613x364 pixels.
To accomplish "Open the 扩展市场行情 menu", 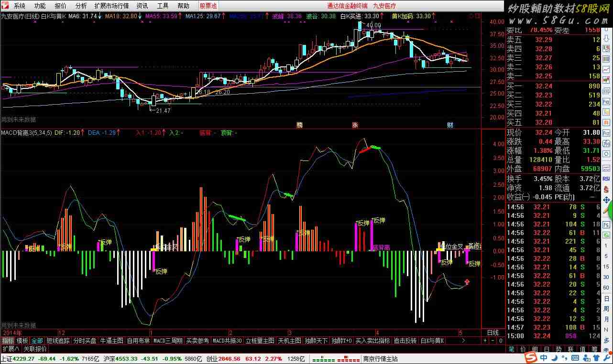I will pos(111,6).
